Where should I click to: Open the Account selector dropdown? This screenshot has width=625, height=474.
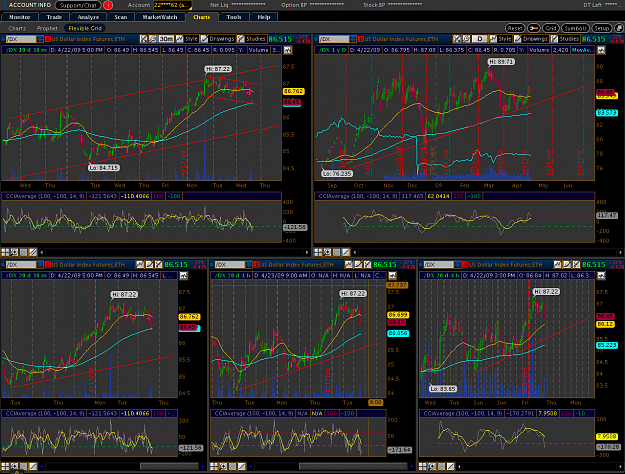(x=173, y=5)
